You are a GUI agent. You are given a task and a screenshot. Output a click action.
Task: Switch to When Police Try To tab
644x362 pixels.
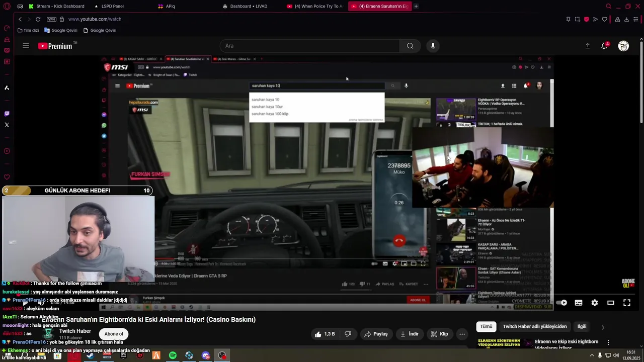click(314, 6)
